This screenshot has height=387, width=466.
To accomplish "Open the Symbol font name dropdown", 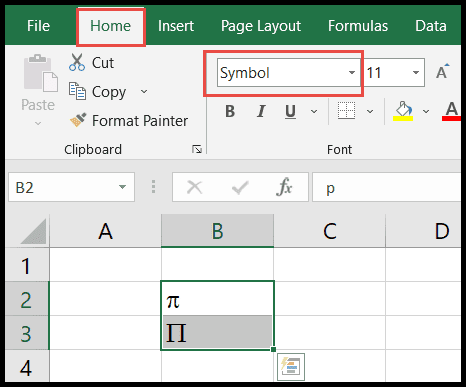I will tap(352, 72).
